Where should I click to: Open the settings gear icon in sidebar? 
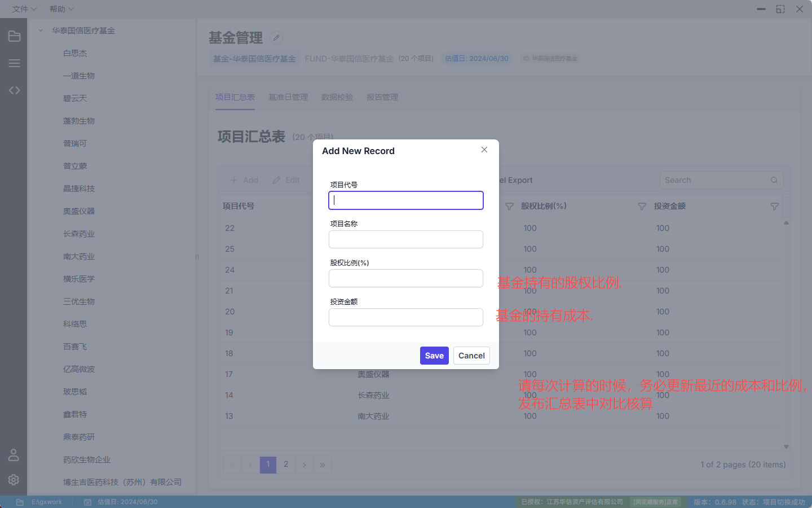[x=14, y=480]
